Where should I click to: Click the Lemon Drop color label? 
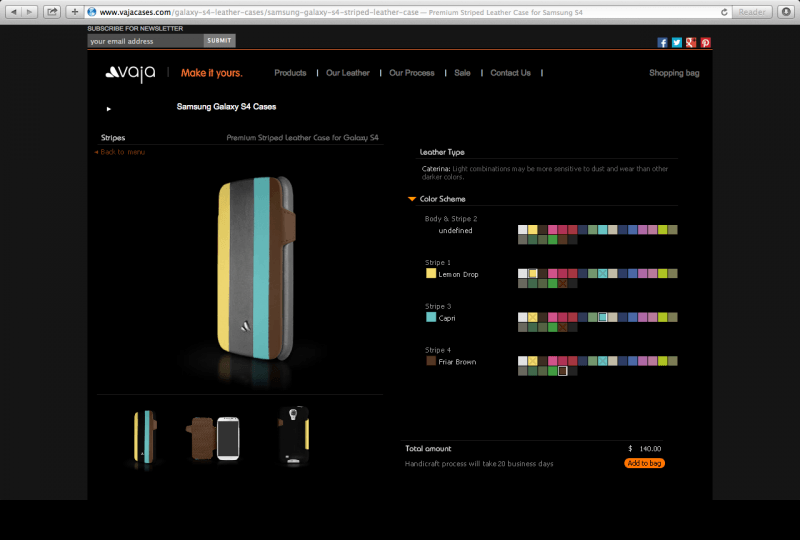point(458,275)
